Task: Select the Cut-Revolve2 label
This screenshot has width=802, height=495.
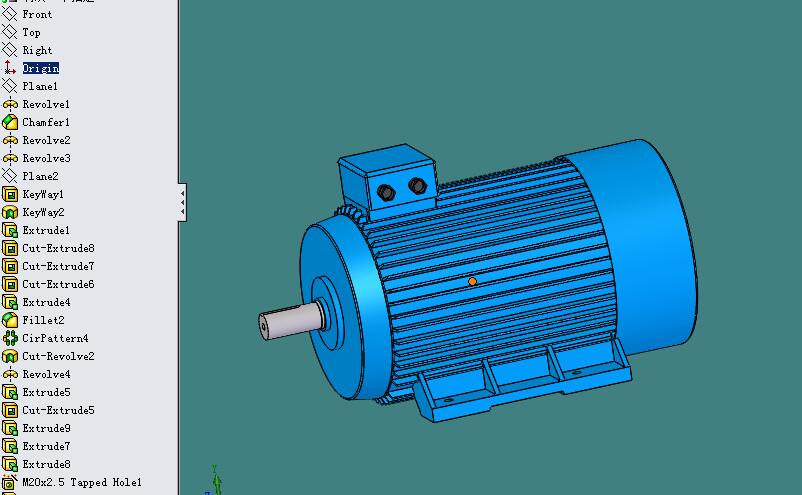Action: point(58,356)
